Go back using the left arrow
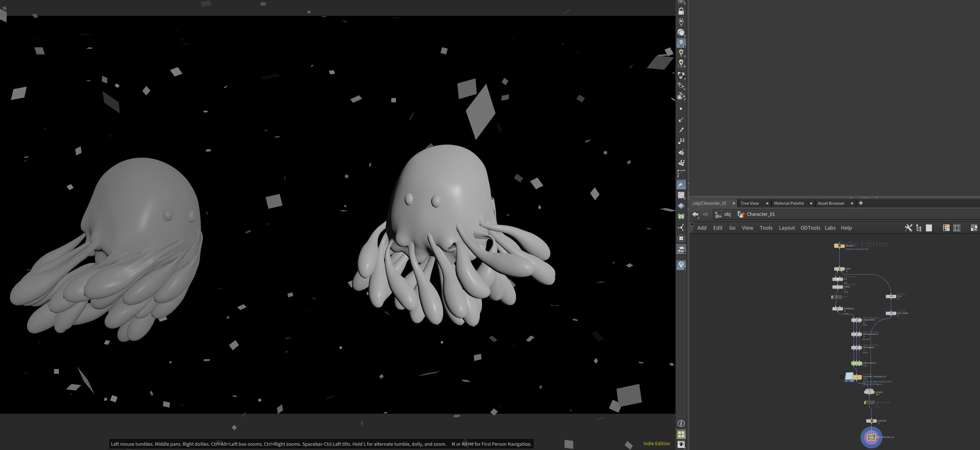The height and width of the screenshot is (450, 980). 695,215
